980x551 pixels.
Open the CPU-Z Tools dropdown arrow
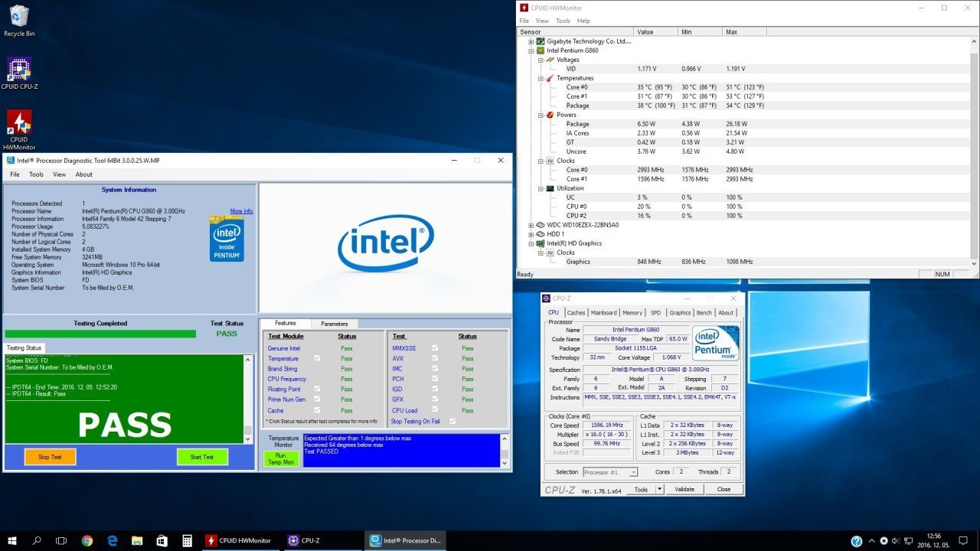click(660, 490)
